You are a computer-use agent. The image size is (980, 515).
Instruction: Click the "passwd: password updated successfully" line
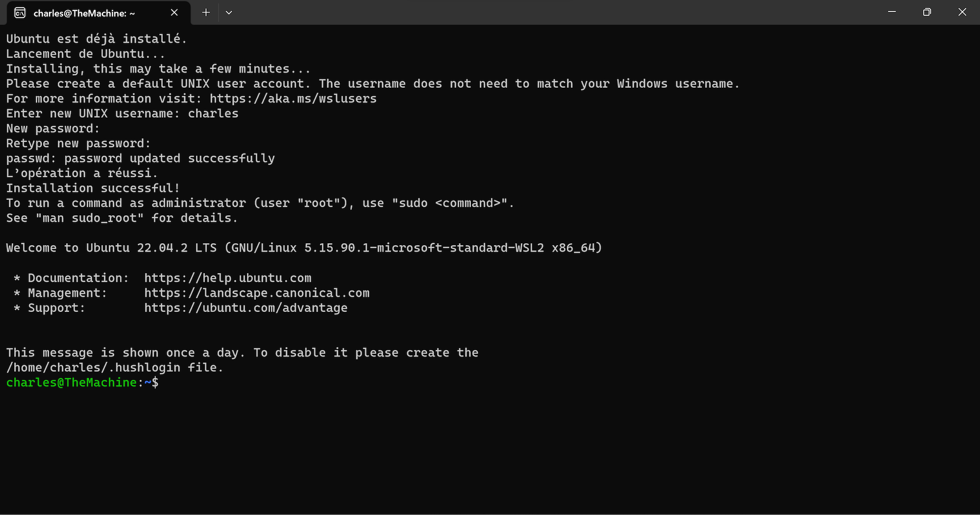click(140, 159)
